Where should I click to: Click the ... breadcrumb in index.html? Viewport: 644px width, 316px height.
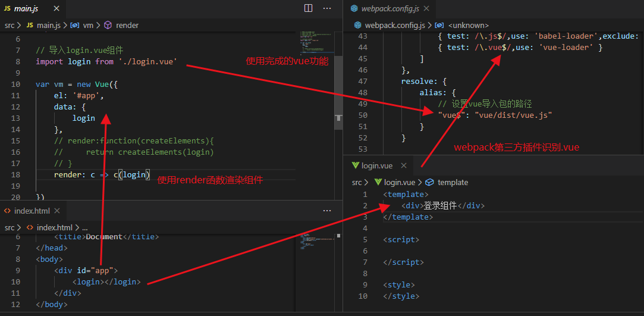(x=85, y=227)
